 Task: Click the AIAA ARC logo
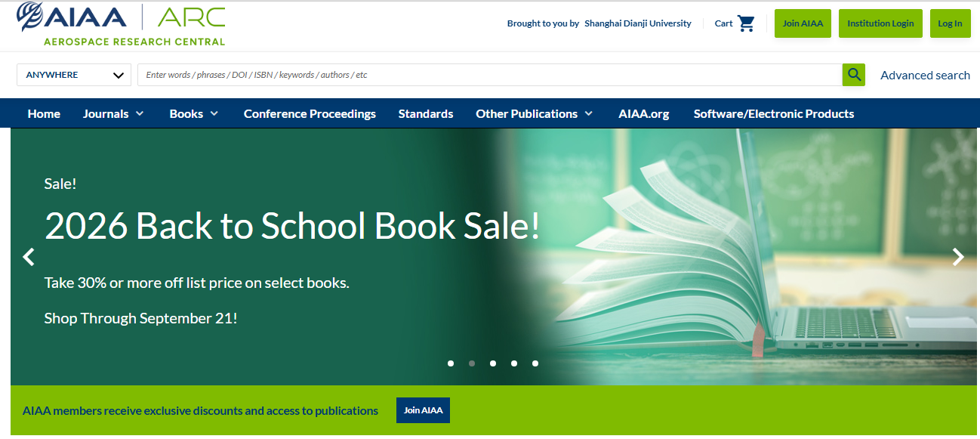click(121, 24)
